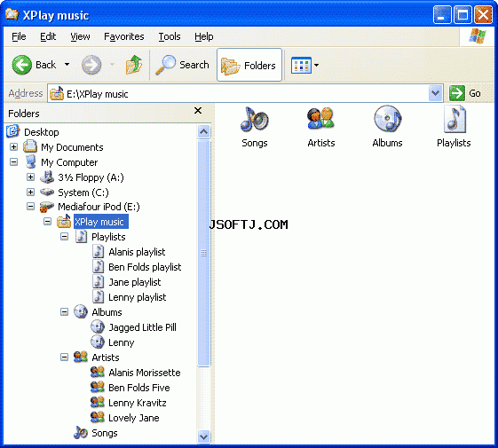Select Songs in the folder tree
Viewport: 498px width, 448px height.
click(x=105, y=433)
